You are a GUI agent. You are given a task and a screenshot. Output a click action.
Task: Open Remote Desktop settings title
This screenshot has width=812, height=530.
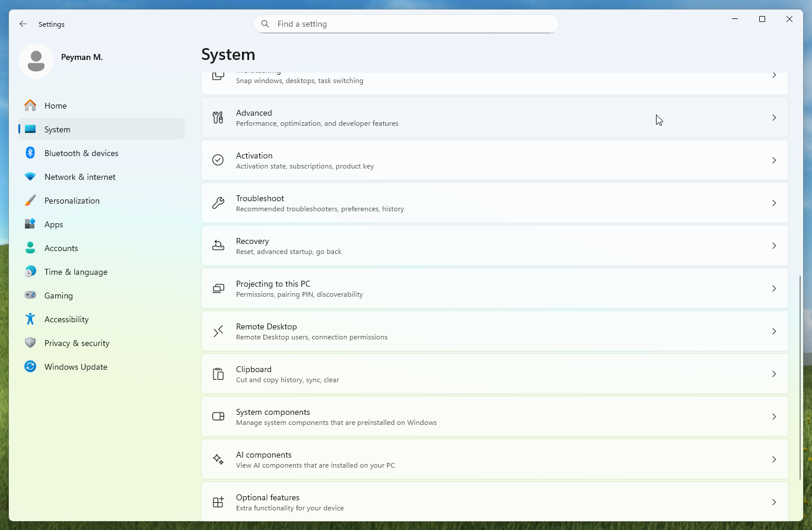(266, 326)
